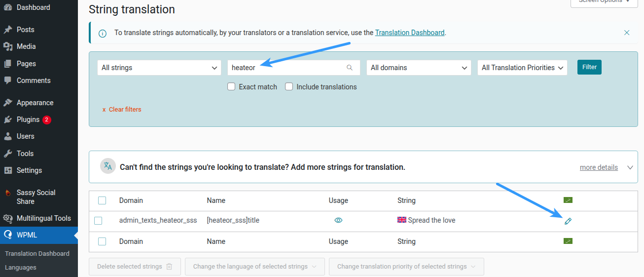Click the more details link

599,167
